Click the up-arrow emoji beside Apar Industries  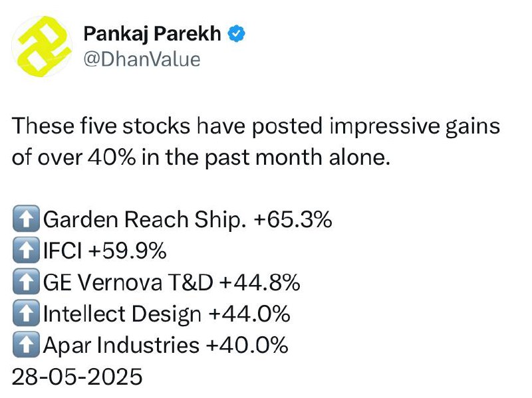tap(26, 344)
